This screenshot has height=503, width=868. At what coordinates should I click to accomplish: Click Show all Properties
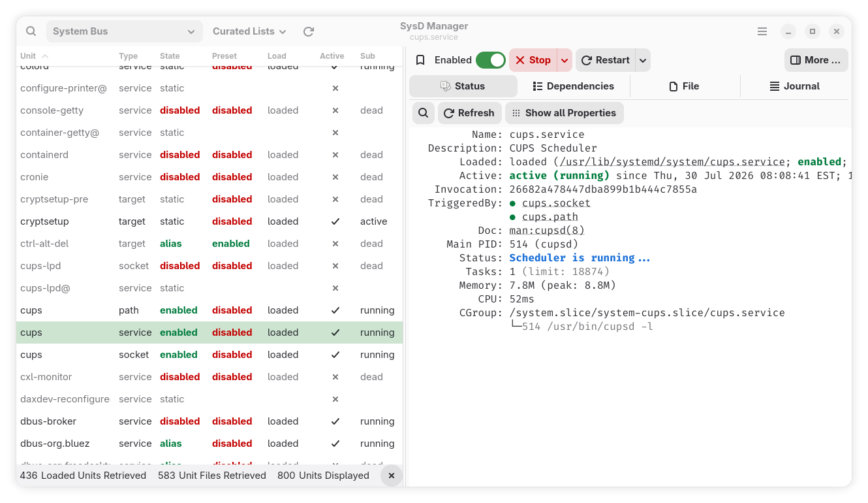click(x=565, y=113)
